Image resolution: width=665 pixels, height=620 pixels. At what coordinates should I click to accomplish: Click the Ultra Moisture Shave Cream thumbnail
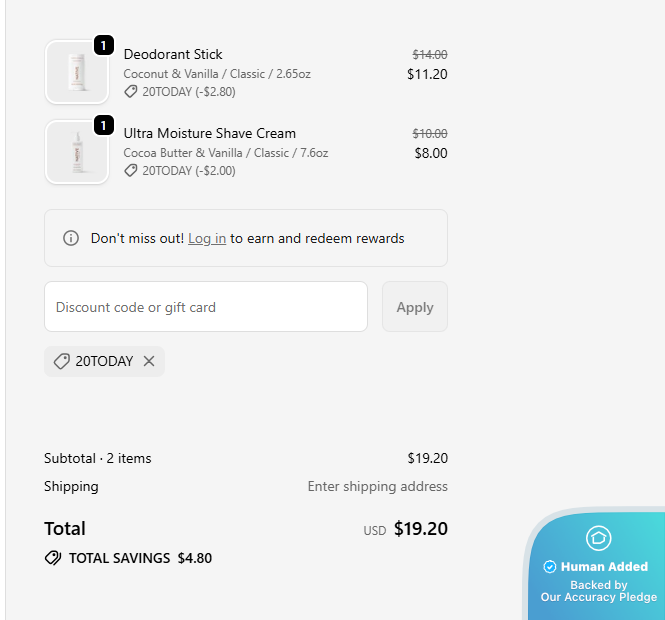(76, 152)
